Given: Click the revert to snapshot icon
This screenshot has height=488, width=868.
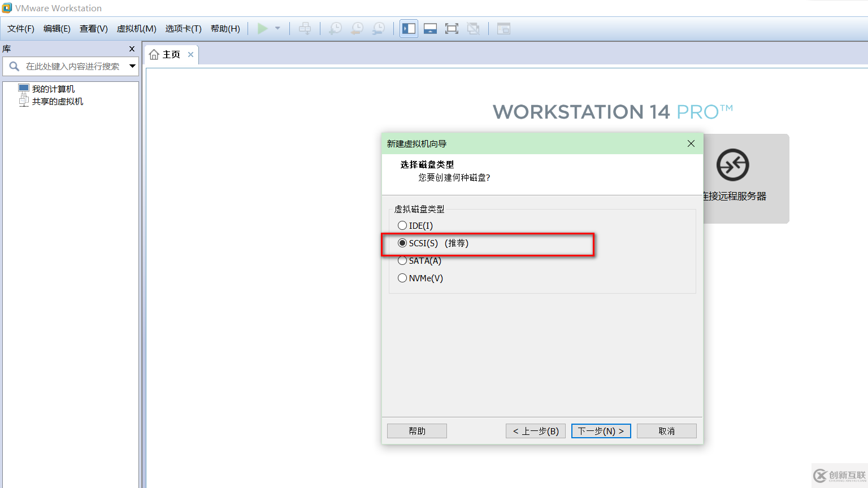Looking at the screenshot, I should coord(357,28).
